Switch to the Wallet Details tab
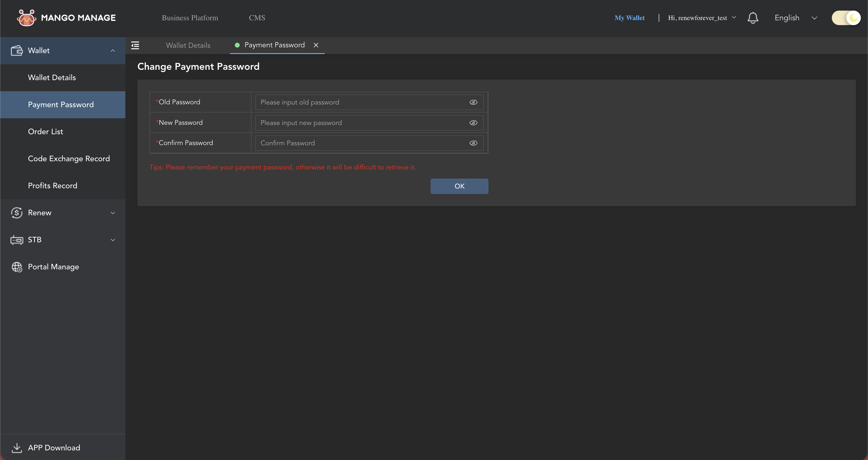Image resolution: width=868 pixels, height=460 pixels. pyautogui.click(x=188, y=45)
